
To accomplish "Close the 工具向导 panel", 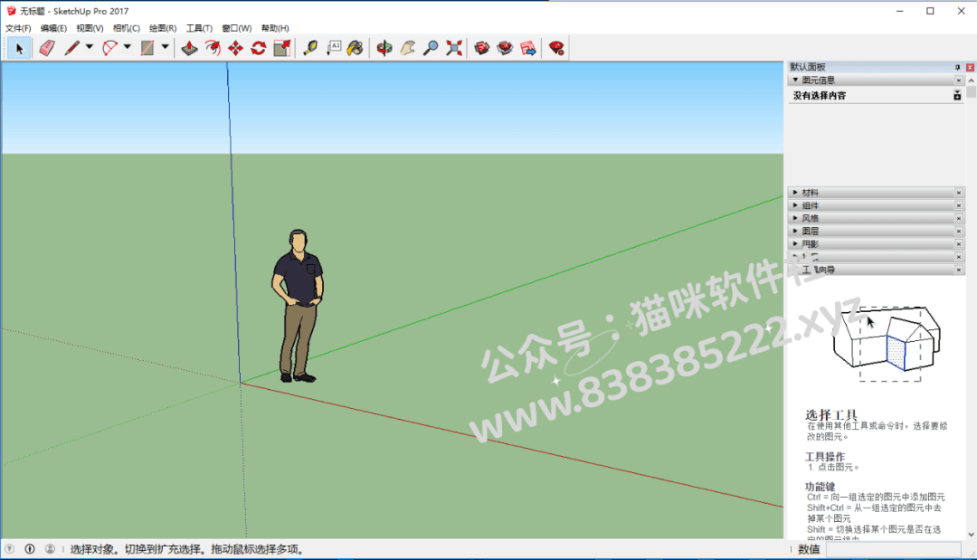I will tap(959, 270).
